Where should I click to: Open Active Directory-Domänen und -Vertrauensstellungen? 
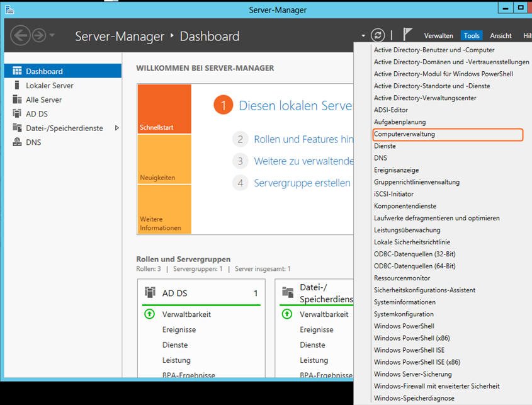coord(451,62)
